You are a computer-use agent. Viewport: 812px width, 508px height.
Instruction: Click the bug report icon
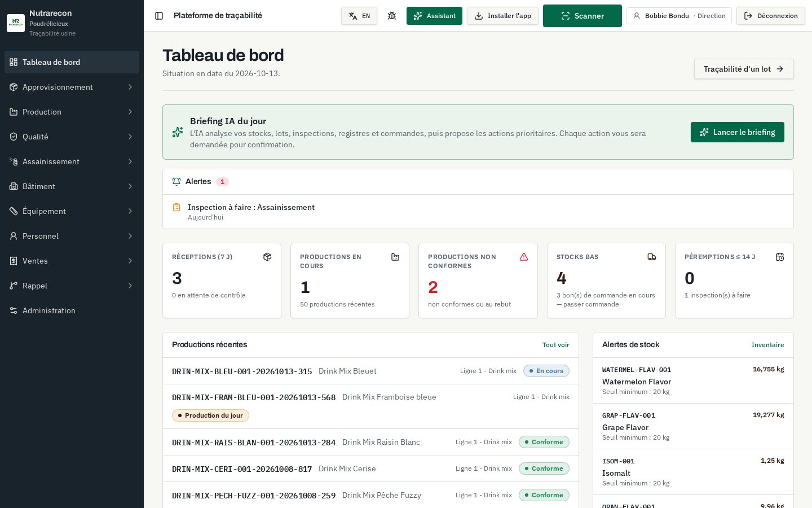pos(392,16)
